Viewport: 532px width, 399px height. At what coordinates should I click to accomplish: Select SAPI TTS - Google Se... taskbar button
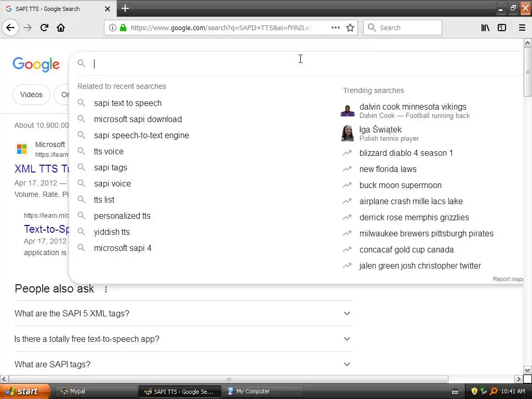point(179,391)
